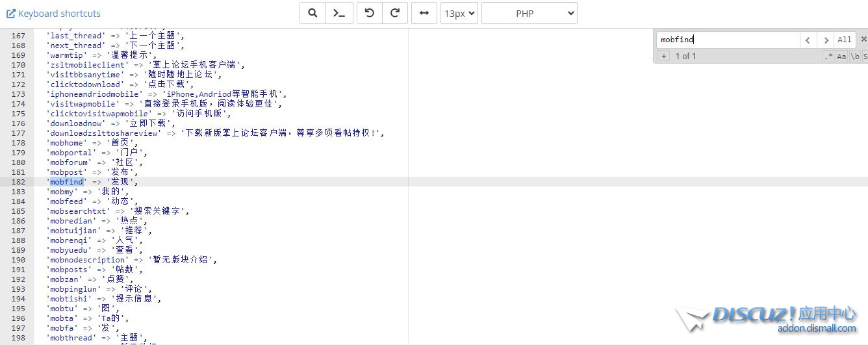Toggle case sensitive Aa search option
Viewport: 868px width, 345px height.
841,57
